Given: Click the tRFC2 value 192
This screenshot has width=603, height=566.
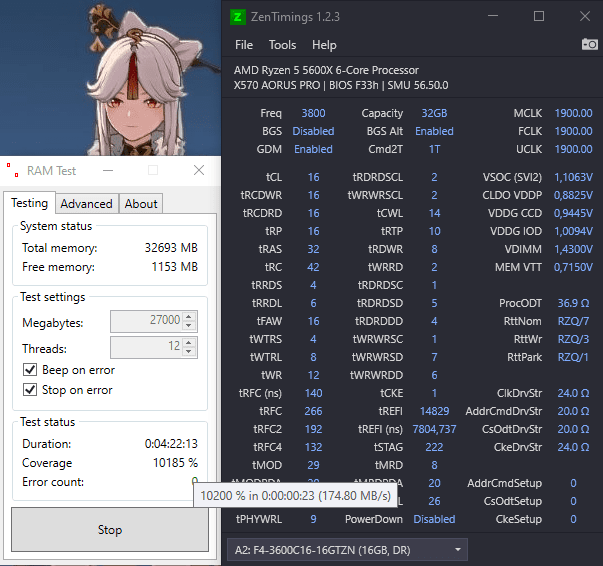Looking at the screenshot, I should (313, 429).
